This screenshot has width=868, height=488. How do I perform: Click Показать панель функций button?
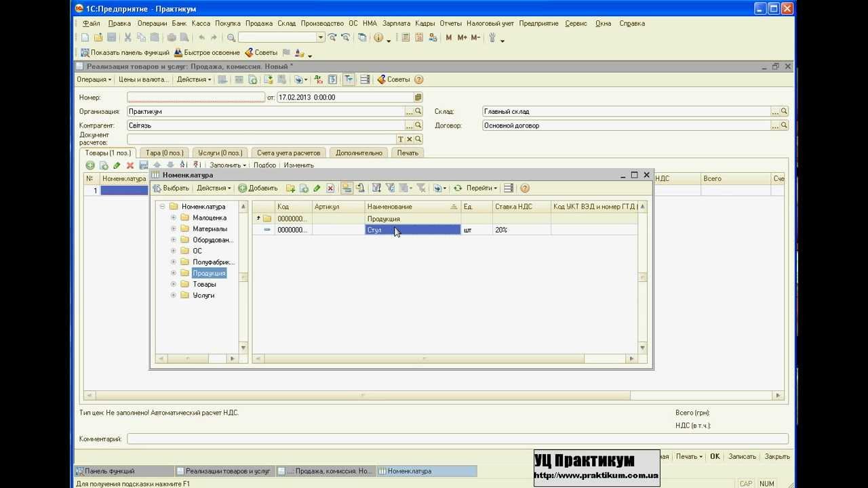(125, 52)
